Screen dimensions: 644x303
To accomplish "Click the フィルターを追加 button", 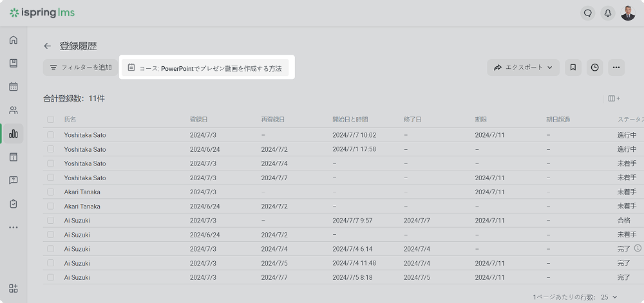I will point(80,68).
